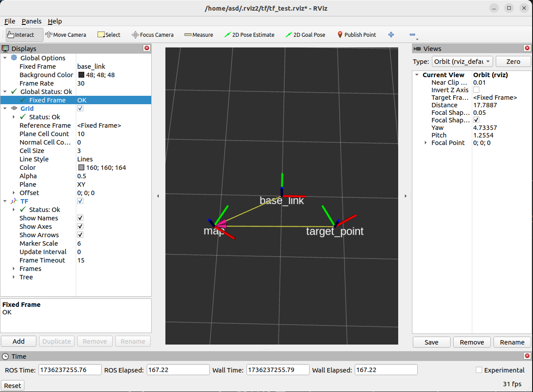The width and height of the screenshot is (533, 392).
Task: Close the Displays panel
Action: click(x=147, y=48)
